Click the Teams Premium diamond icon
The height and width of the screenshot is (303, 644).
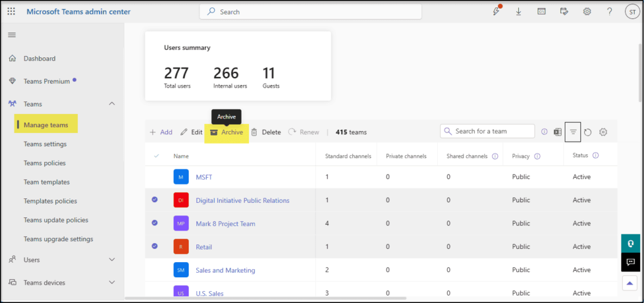tap(13, 81)
